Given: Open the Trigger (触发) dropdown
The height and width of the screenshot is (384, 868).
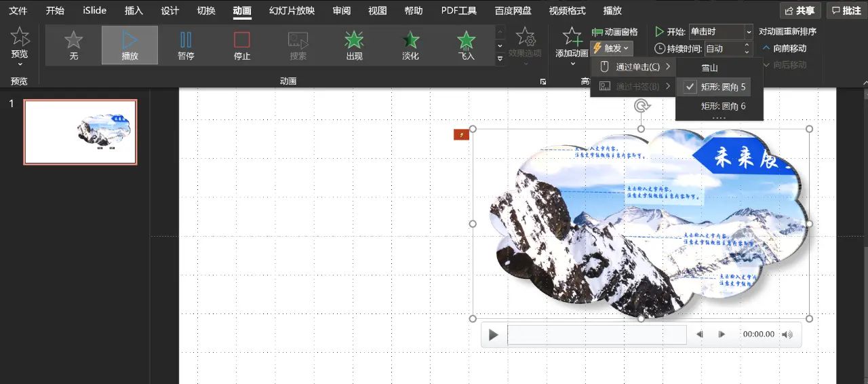Looking at the screenshot, I should (x=612, y=48).
